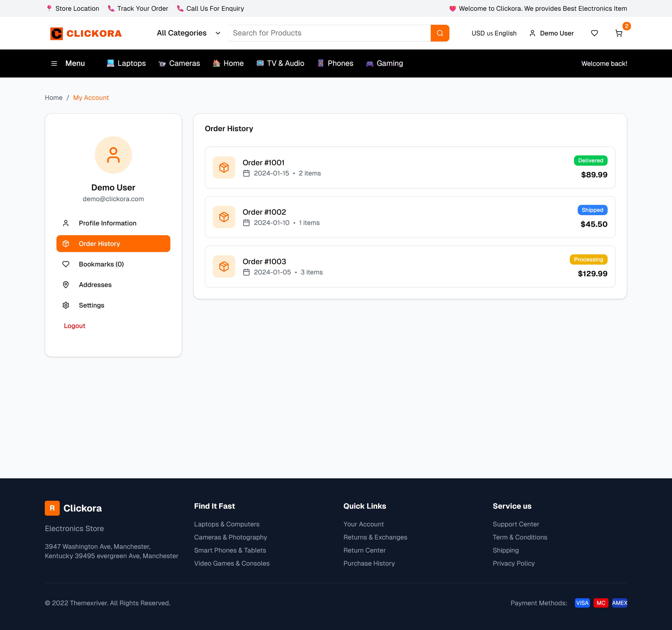
Task: Click the Processing status badge
Action: click(x=588, y=259)
